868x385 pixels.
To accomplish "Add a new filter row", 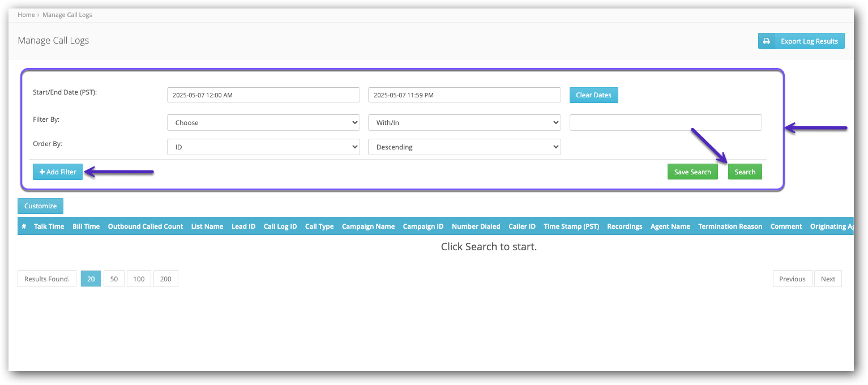I will 58,172.
